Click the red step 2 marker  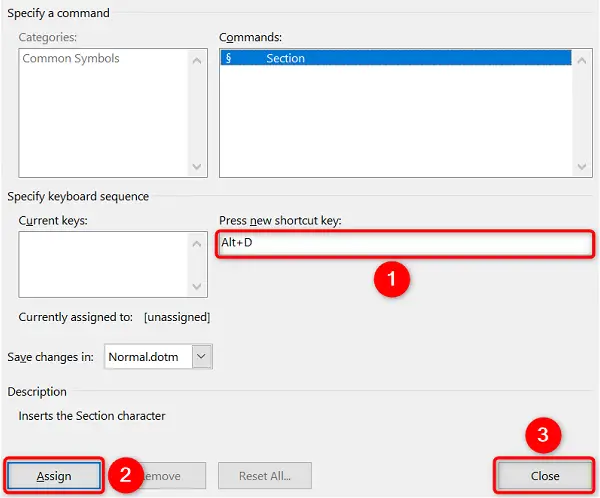click(x=126, y=475)
